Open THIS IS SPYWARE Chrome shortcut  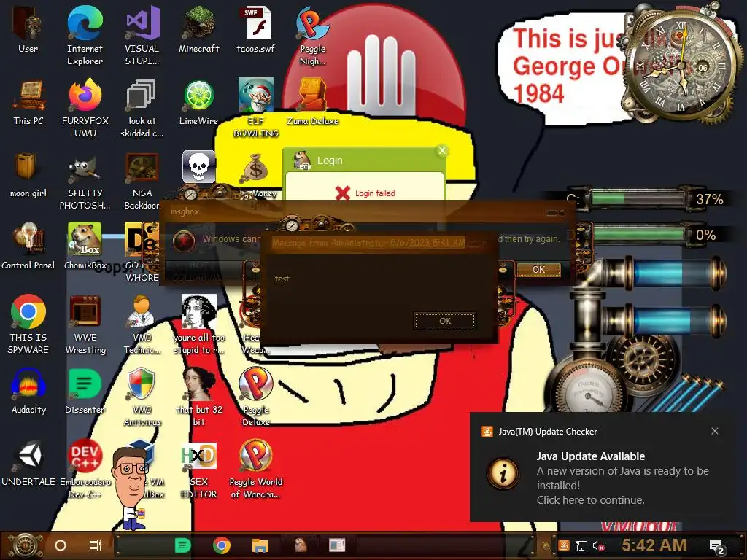tap(28, 324)
